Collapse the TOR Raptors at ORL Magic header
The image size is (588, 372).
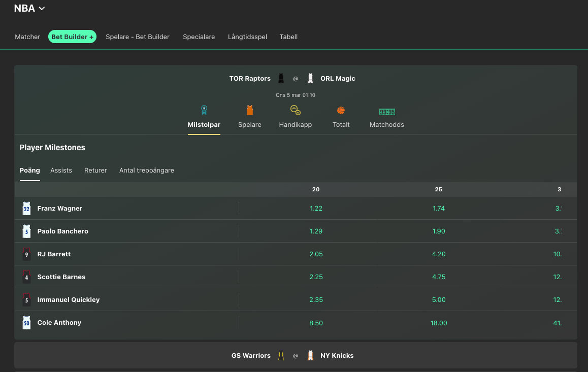pyautogui.click(x=296, y=79)
